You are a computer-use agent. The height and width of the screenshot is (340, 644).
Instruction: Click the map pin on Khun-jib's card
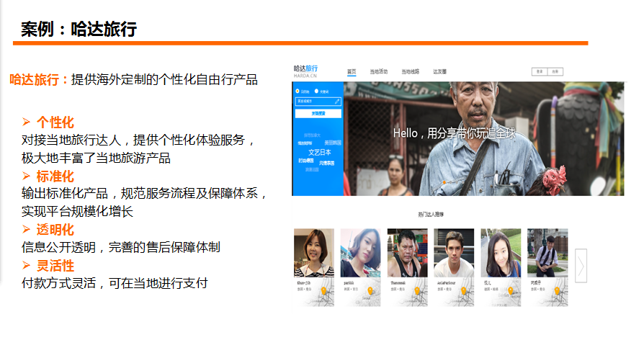tap(323, 292)
